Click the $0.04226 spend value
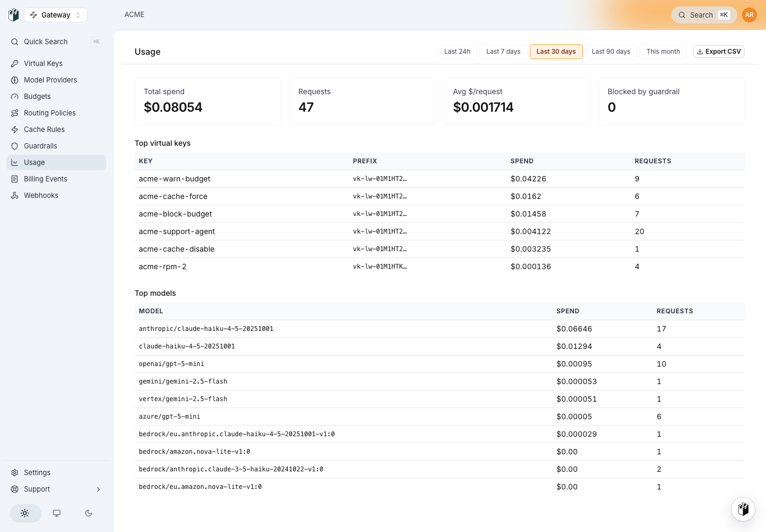The width and height of the screenshot is (766, 532). coord(528,179)
